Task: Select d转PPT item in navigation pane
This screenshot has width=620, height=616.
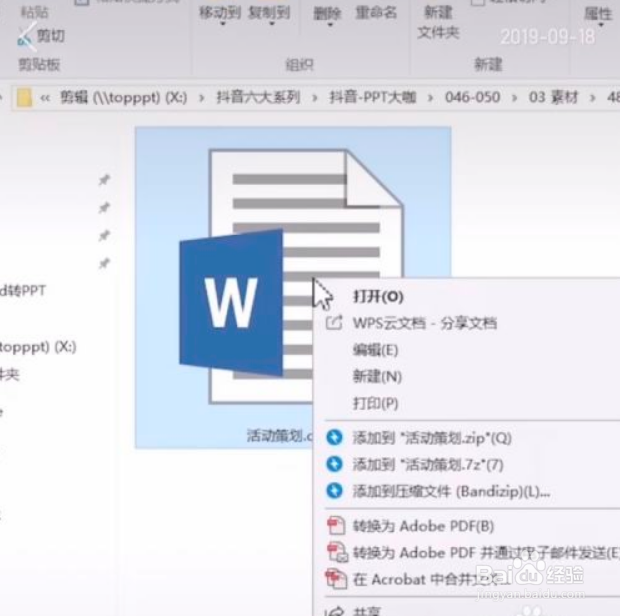Action: 23,291
